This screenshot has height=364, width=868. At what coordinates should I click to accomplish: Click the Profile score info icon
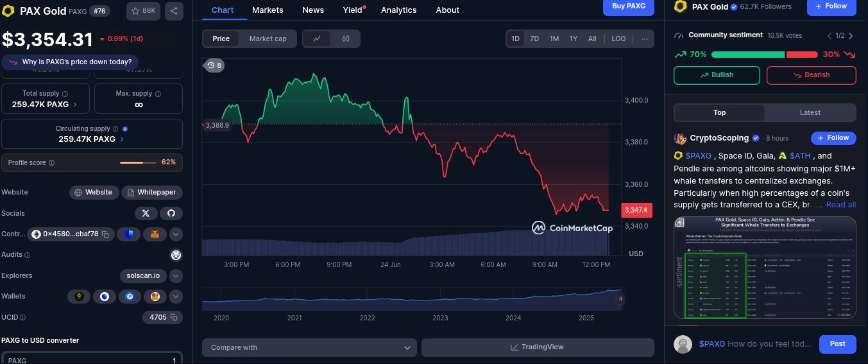[x=51, y=163]
